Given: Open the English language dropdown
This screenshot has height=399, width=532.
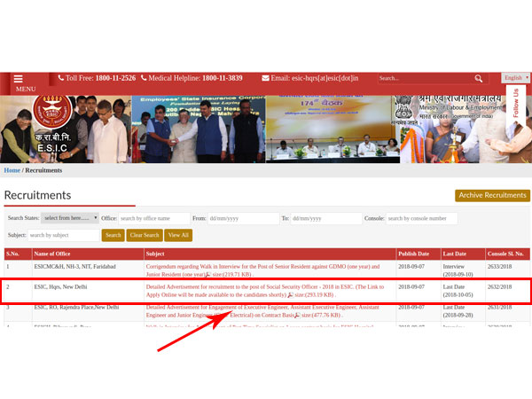Looking at the screenshot, I should [x=515, y=78].
